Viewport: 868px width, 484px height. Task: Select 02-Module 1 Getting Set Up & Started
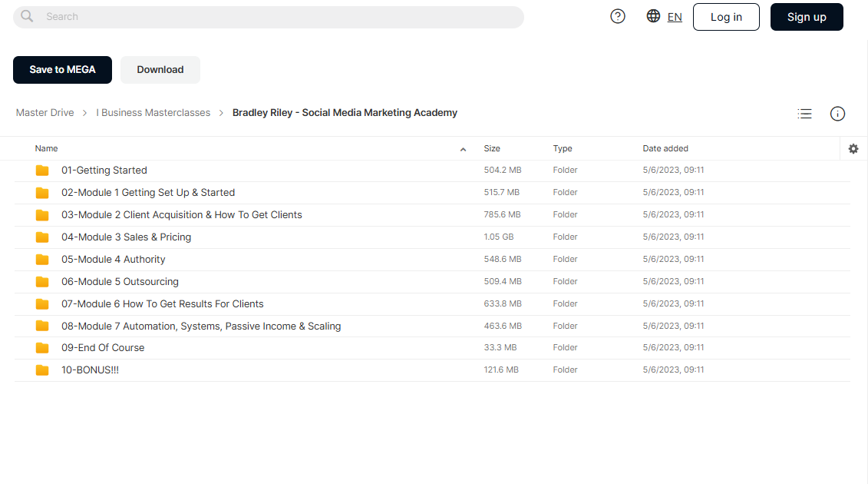(148, 192)
